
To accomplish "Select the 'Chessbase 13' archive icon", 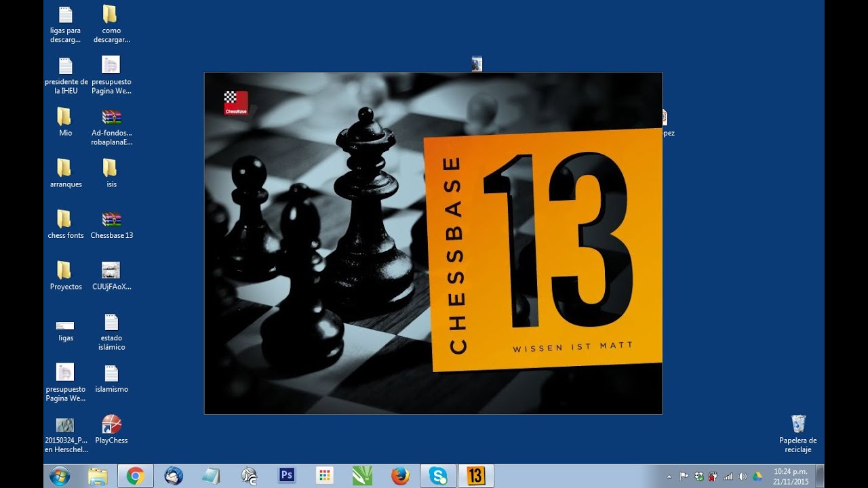I will click(x=111, y=224).
